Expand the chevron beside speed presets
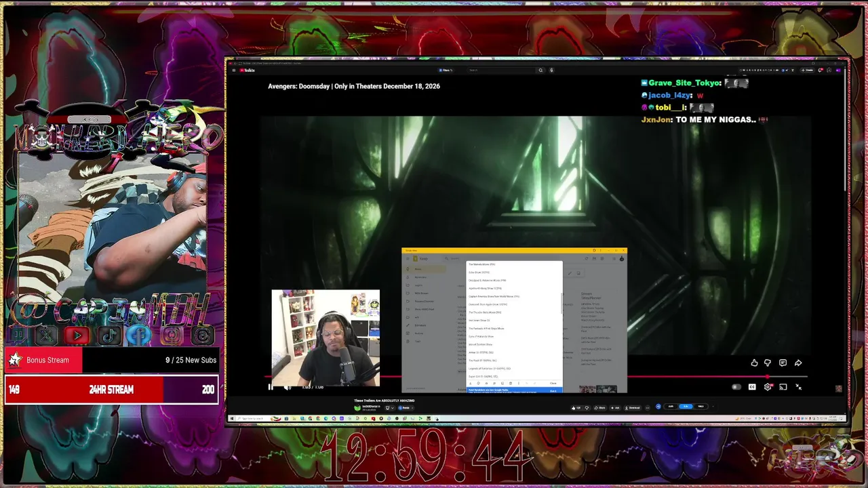Screen dimensions: 868x488 tap(713, 406)
